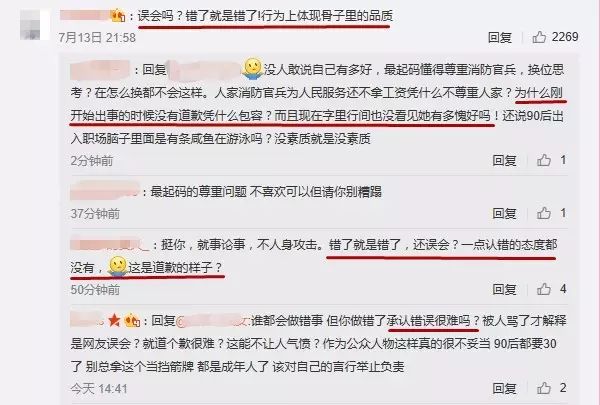Viewport: 600px width, 405px height.
Task: Like the reply posted 今天 14:41
Action: click(x=544, y=388)
